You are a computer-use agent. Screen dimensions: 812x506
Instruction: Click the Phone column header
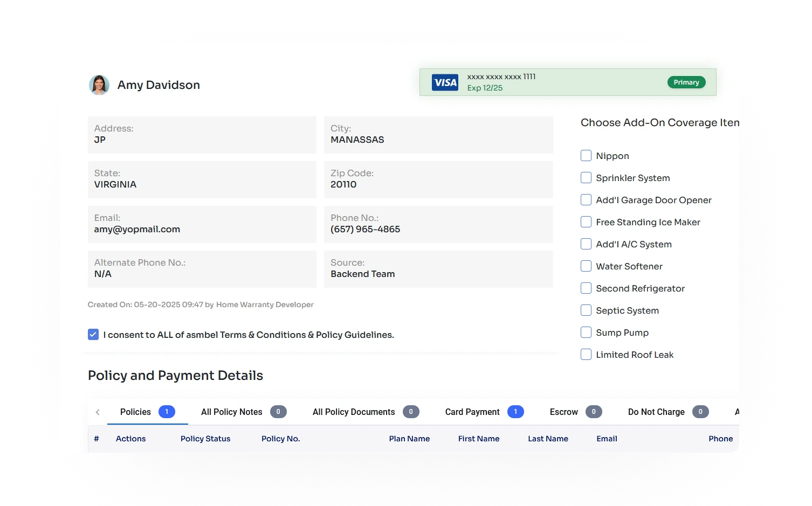[x=720, y=439]
